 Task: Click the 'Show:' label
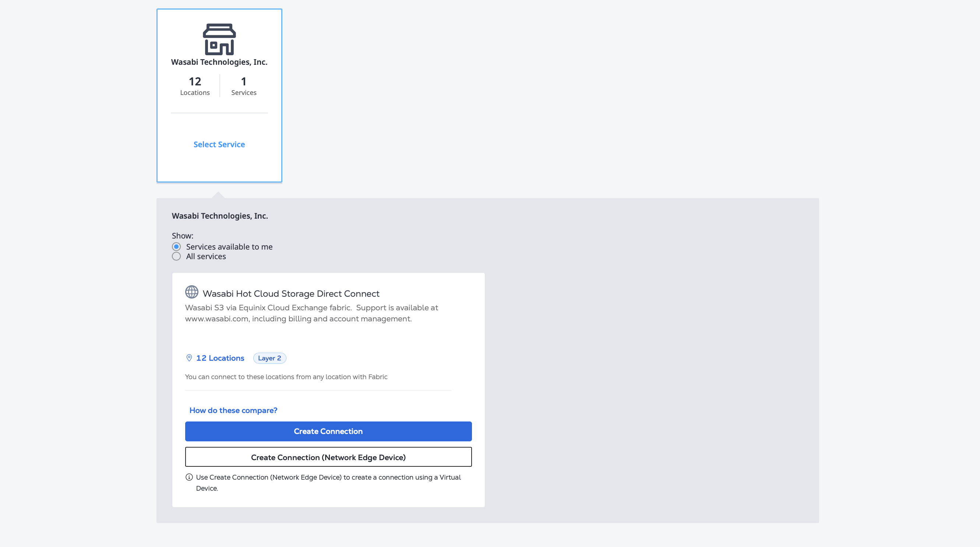pyautogui.click(x=183, y=236)
